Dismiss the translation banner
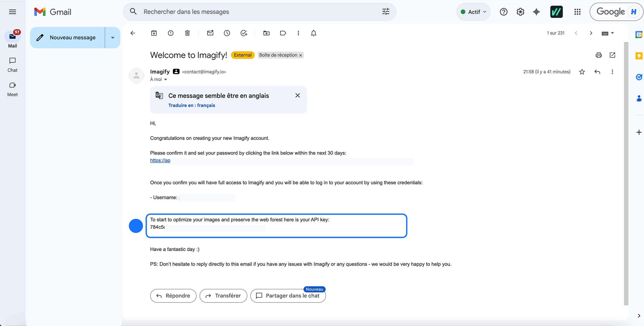The width and height of the screenshot is (644, 326). click(x=298, y=95)
